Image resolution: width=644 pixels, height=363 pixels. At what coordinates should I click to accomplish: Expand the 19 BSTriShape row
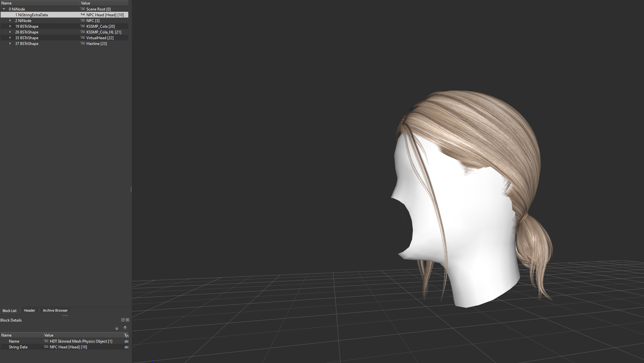coord(10,26)
